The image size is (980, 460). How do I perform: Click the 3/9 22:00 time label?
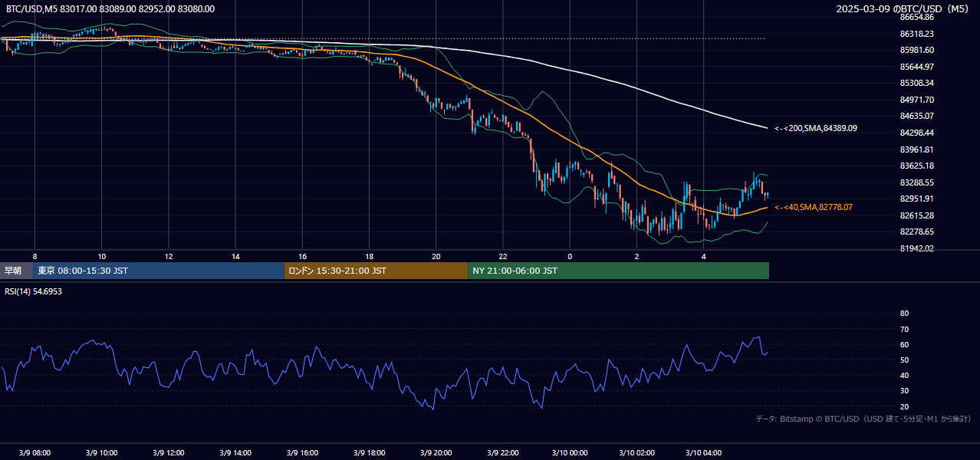click(x=503, y=452)
